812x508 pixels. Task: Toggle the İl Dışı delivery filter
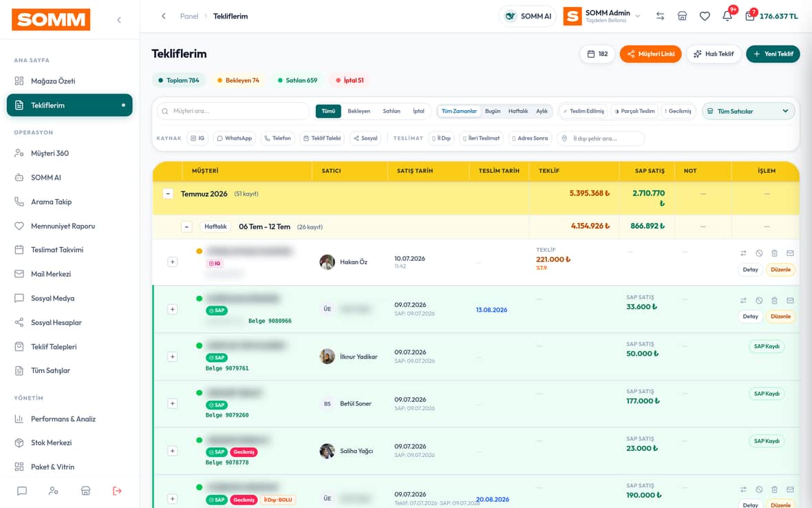pyautogui.click(x=441, y=138)
